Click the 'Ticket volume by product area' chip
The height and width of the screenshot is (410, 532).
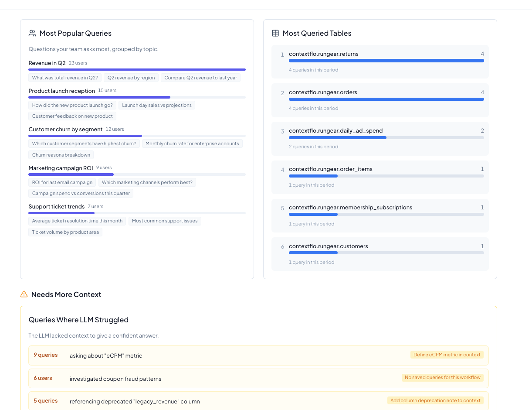click(x=65, y=232)
